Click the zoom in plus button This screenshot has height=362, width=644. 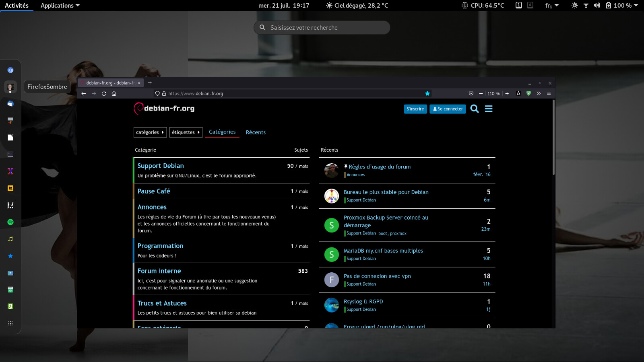pos(507,93)
